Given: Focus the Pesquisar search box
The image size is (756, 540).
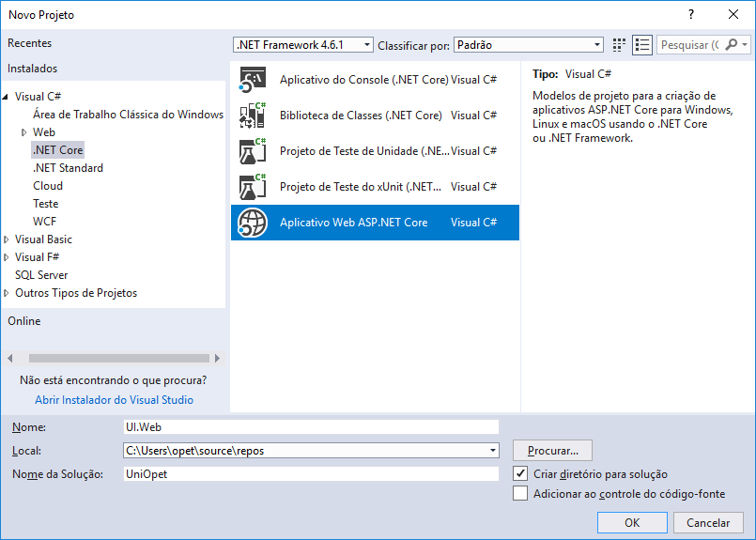Looking at the screenshot, I should [690, 45].
